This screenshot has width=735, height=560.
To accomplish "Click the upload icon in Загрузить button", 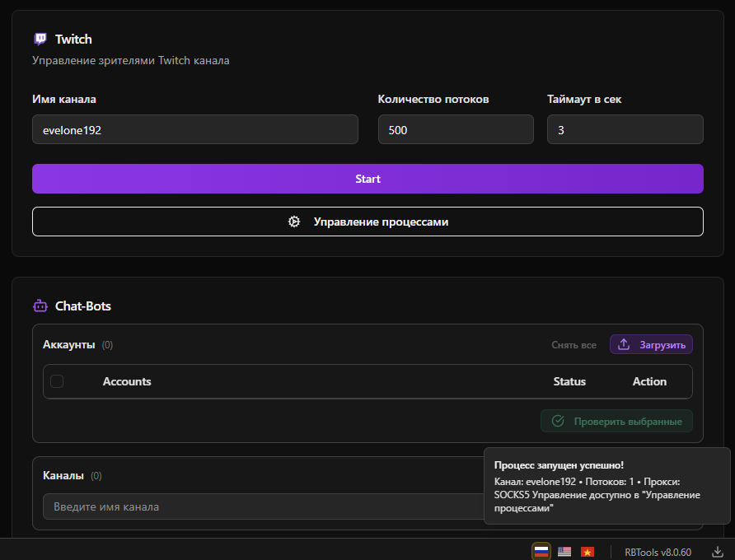I will pos(624,344).
